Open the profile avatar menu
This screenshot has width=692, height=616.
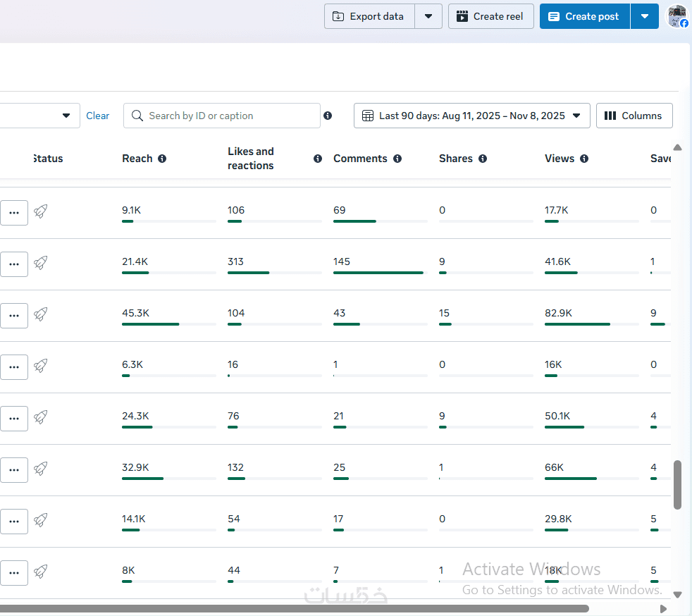pyautogui.click(x=677, y=16)
